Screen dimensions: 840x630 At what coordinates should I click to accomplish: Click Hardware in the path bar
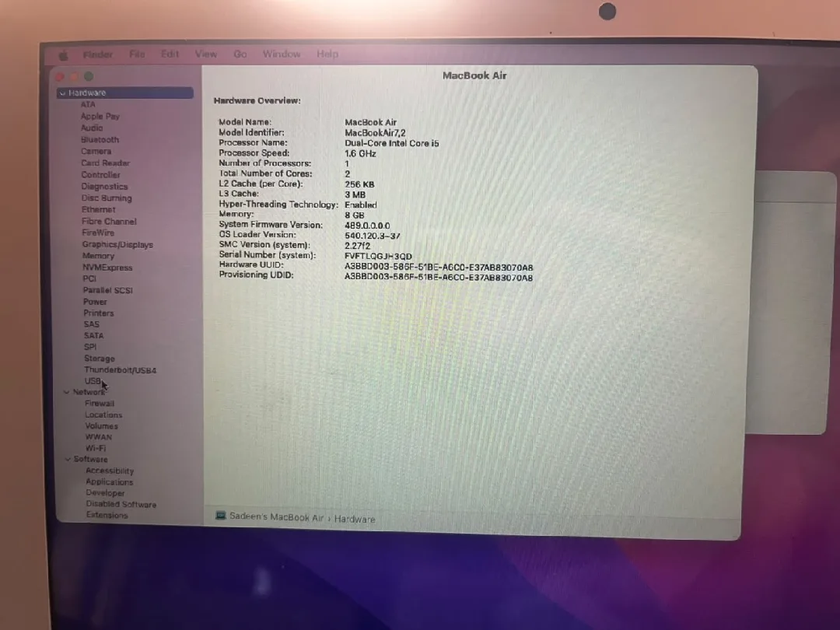(x=355, y=519)
